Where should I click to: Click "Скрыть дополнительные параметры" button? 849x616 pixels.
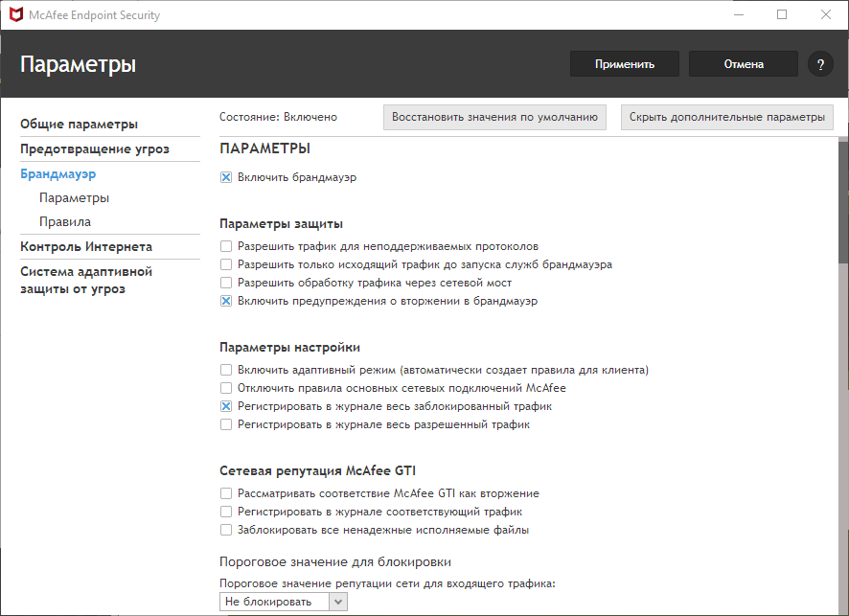(726, 118)
